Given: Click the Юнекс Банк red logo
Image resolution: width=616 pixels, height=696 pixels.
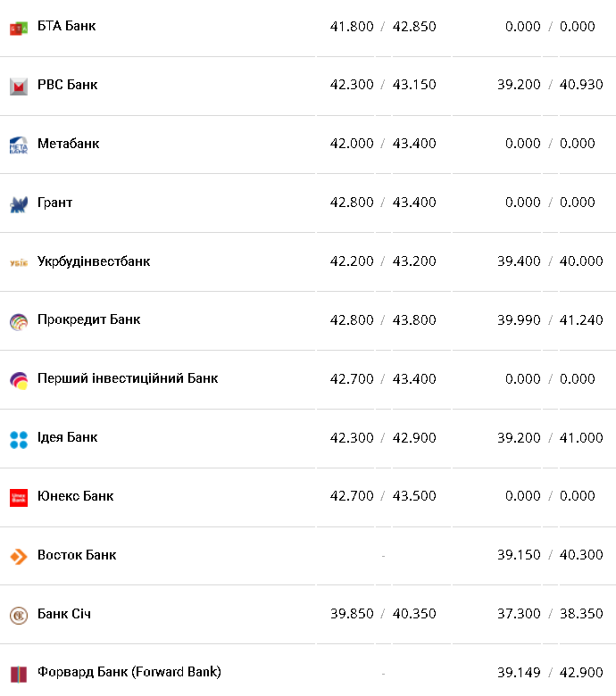Looking at the screenshot, I should pyautogui.click(x=19, y=497).
